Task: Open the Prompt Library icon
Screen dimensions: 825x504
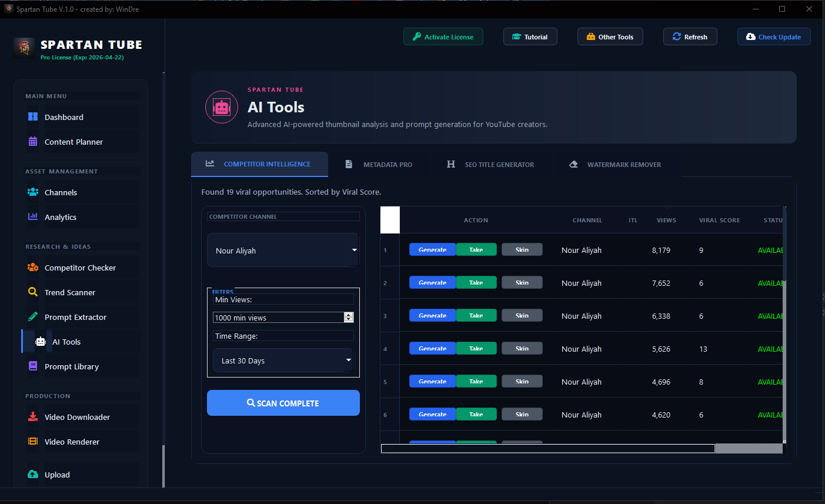Action: 33,366
